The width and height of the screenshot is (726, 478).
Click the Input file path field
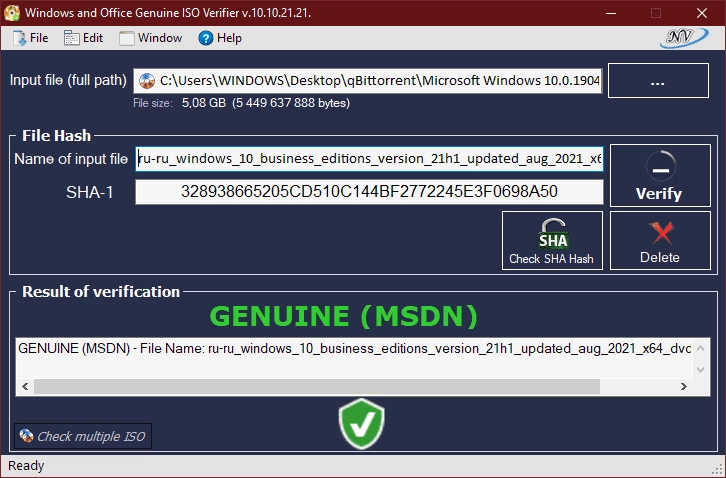click(368, 81)
